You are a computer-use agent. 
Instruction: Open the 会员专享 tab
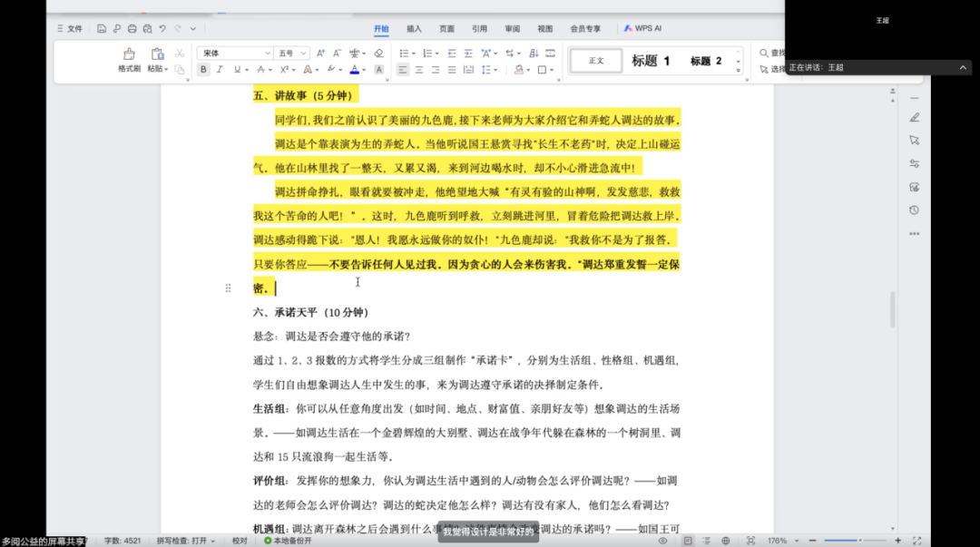coord(585,29)
